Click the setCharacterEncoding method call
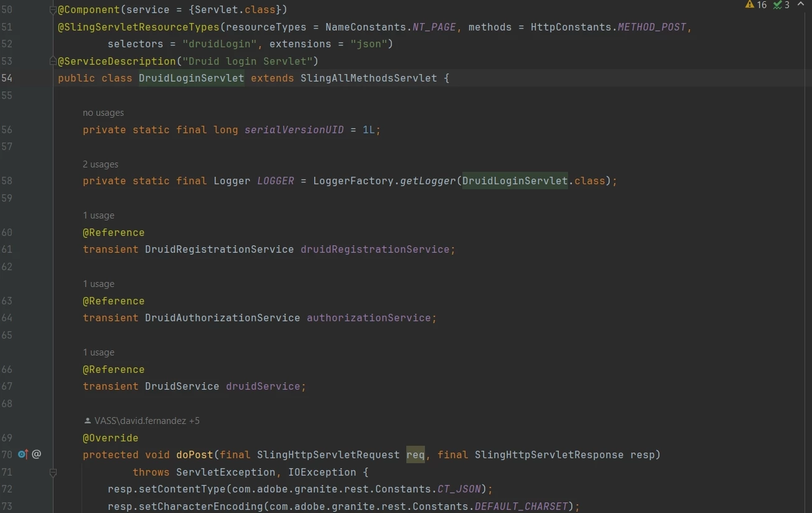The width and height of the screenshot is (812, 513). 201,507
